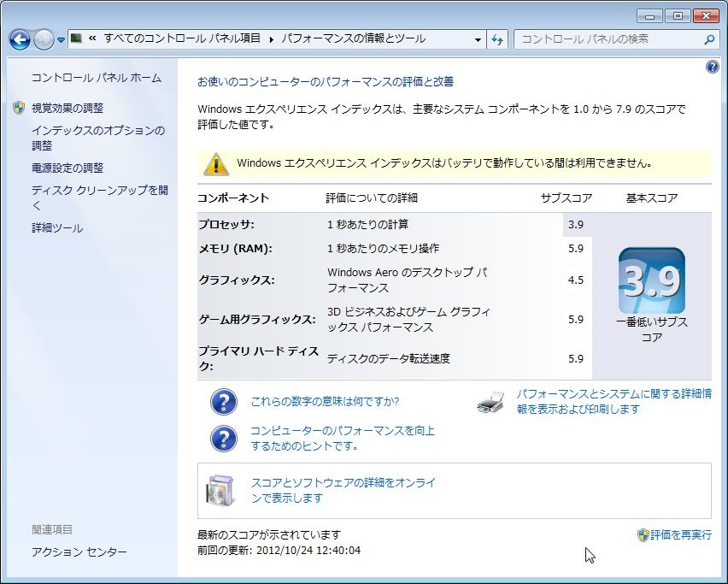Open パフォーマンスとシステムに関する詳細情報 print link
This screenshot has height=584, width=728.
click(x=614, y=401)
